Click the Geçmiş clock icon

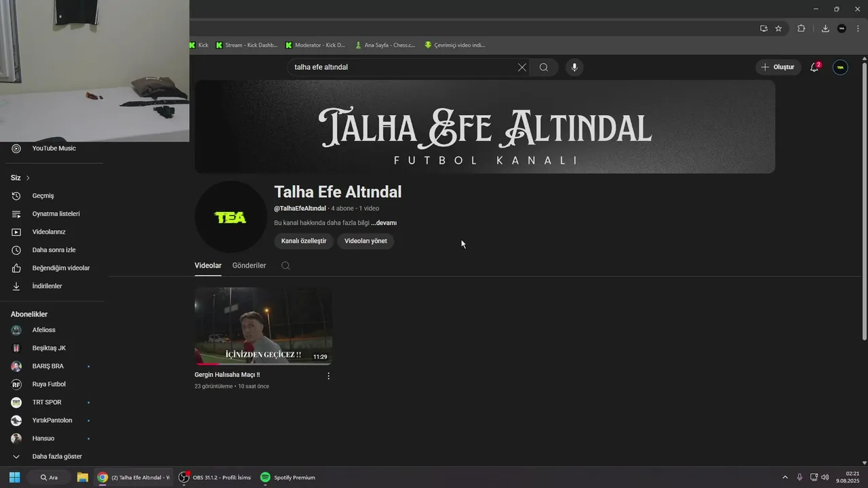[16, 196]
